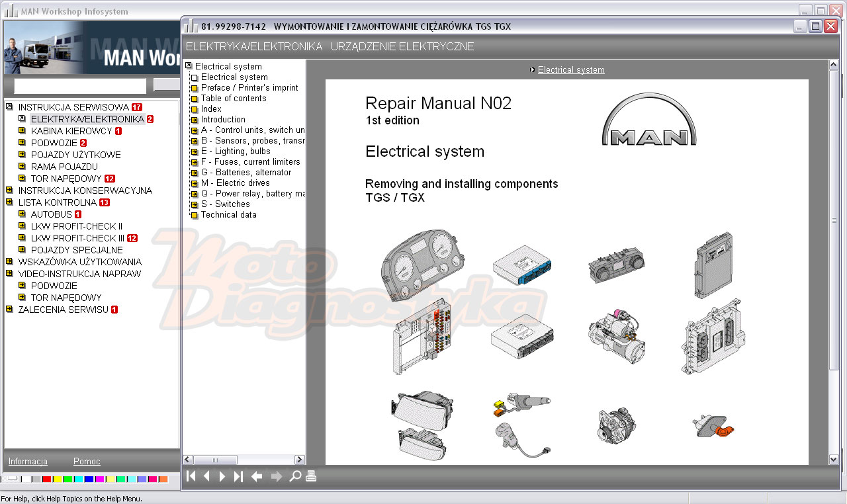The height and width of the screenshot is (504, 847).
Task: Open LKW PROFIT-CHECK III item
Action: (x=77, y=238)
